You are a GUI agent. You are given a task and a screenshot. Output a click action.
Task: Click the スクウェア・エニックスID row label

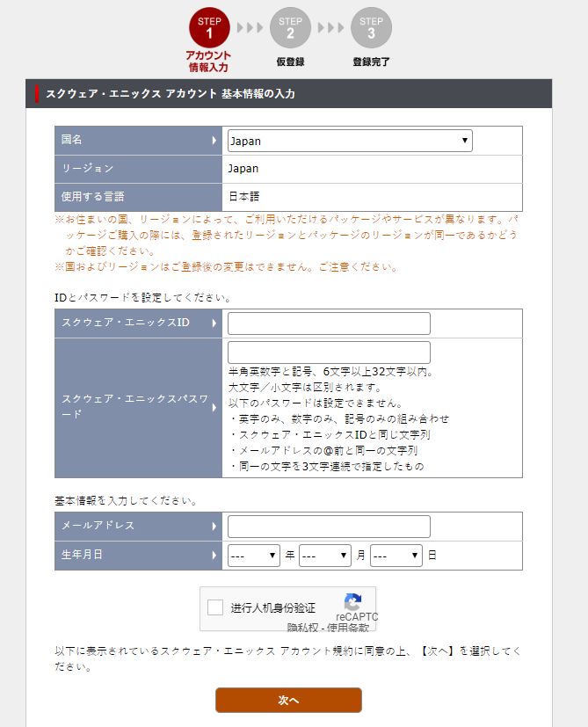click(126, 323)
